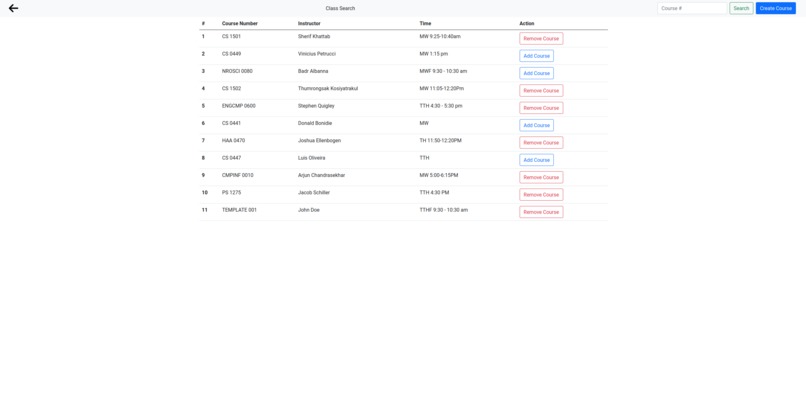Image resolution: width=806 pixels, height=399 pixels.
Task: Click the time TTH 4:30 PM
Action: pos(434,193)
